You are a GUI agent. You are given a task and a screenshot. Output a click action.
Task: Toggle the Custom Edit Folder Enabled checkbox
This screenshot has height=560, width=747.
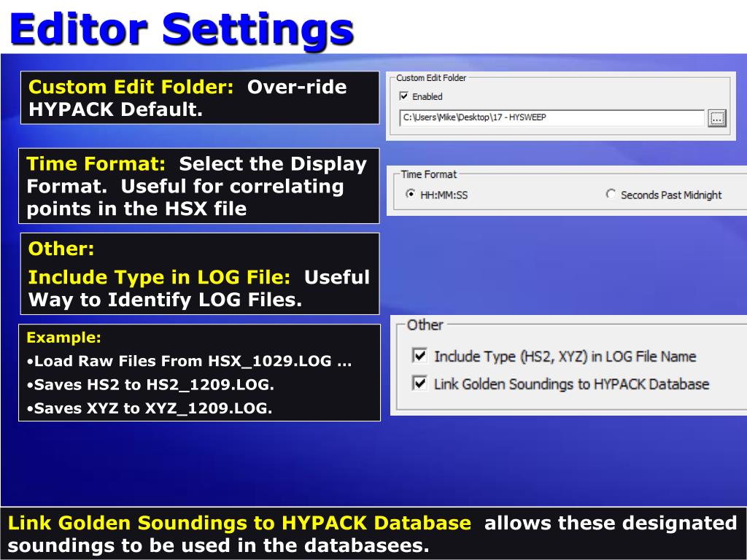404,96
